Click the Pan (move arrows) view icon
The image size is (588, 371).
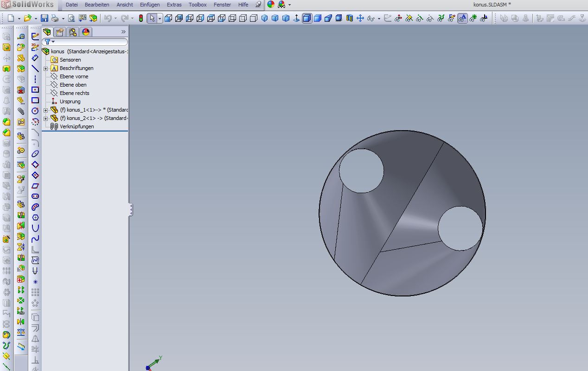pos(360,19)
